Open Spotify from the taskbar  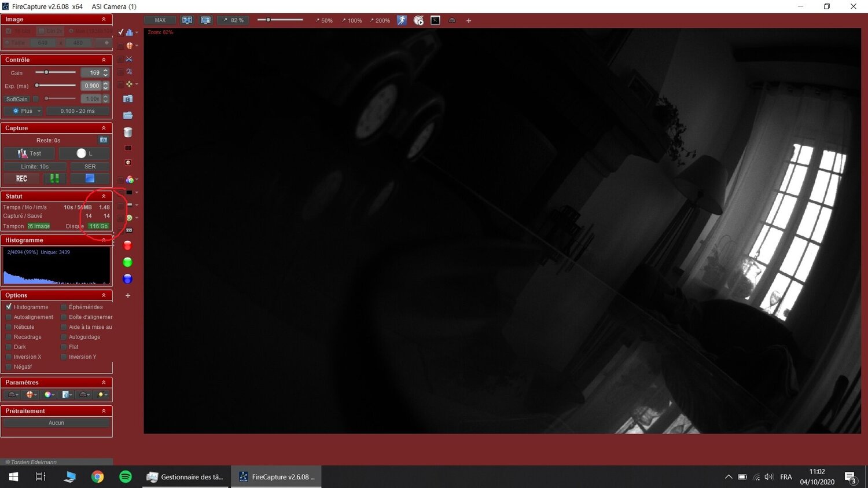[x=126, y=477]
